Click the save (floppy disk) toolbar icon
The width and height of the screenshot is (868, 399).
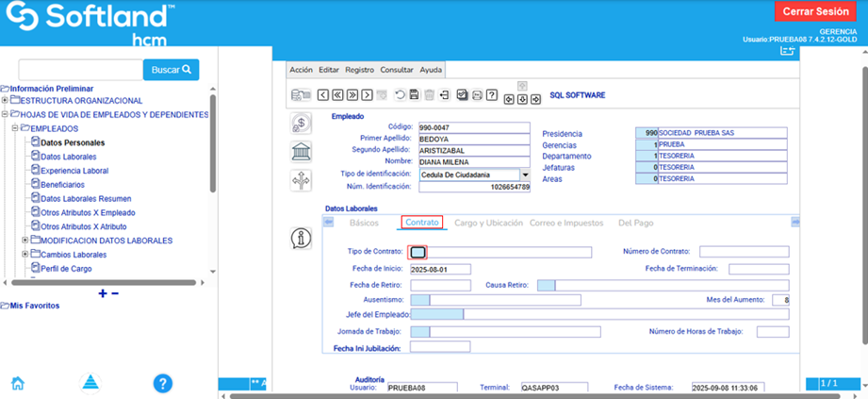415,95
